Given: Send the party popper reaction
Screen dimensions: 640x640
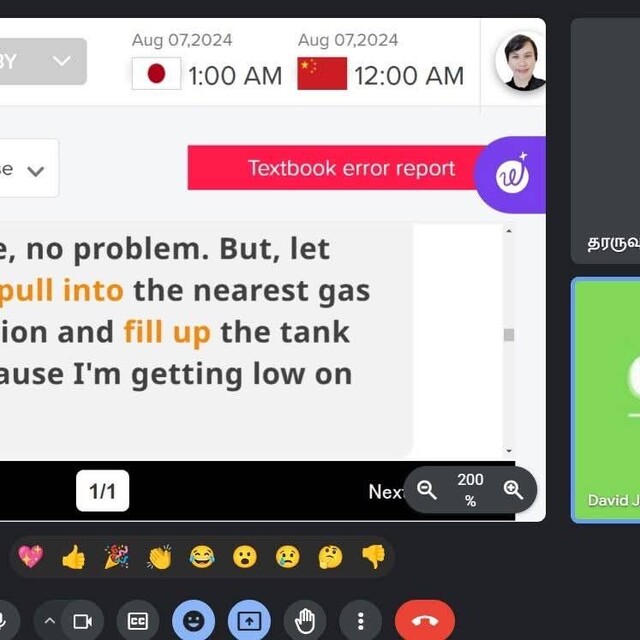Looking at the screenshot, I should coord(117,557).
